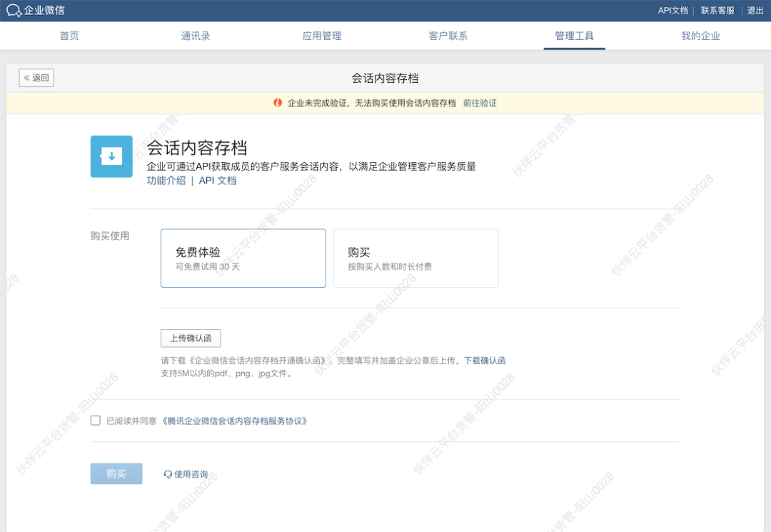Open the API 文档 link under description
This screenshot has width=771, height=532.
click(x=217, y=181)
